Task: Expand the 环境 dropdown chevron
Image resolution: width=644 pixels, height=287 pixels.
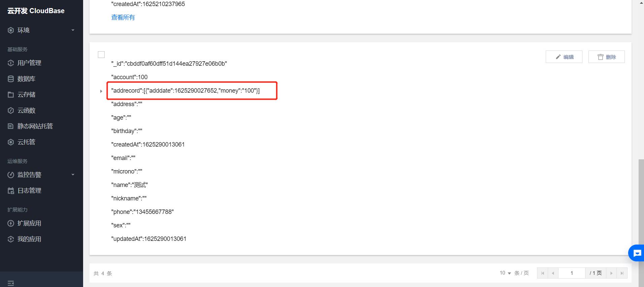Action: click(73, 30)
